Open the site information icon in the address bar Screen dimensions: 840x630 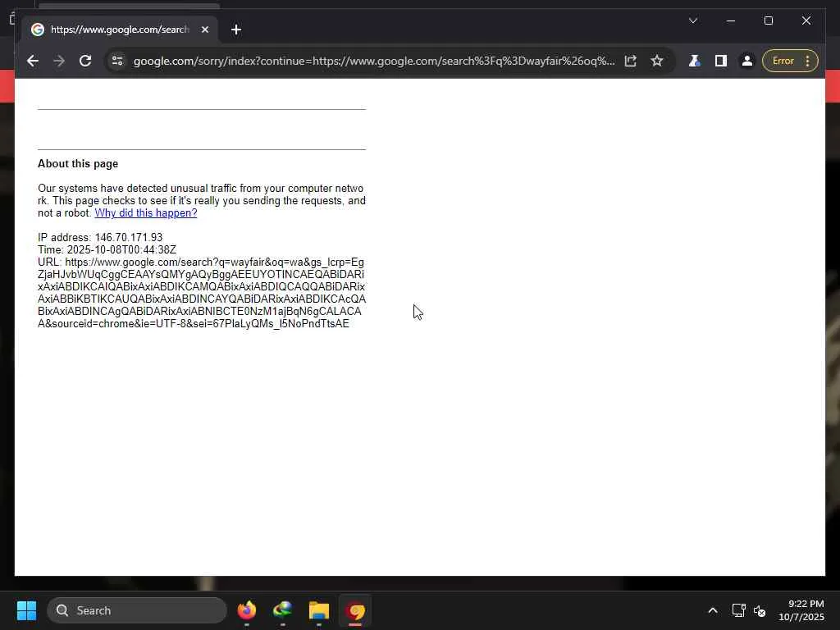pyautogui.click(x=117, y=61)
